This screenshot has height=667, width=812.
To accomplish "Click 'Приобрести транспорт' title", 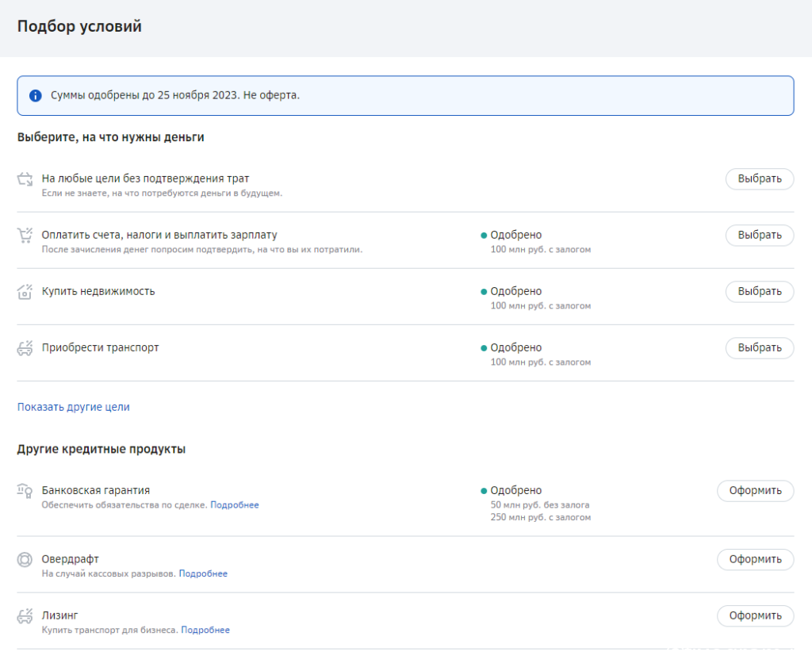I will coord(101,348).
